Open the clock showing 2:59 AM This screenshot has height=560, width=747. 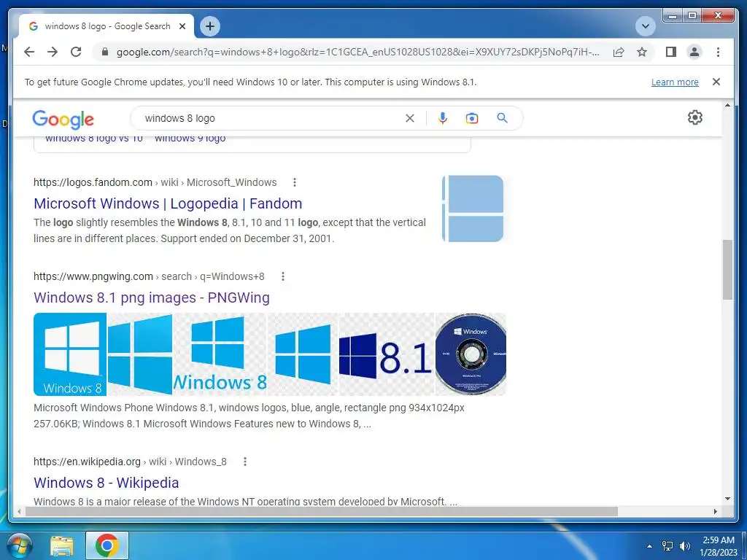coord(719,546)
